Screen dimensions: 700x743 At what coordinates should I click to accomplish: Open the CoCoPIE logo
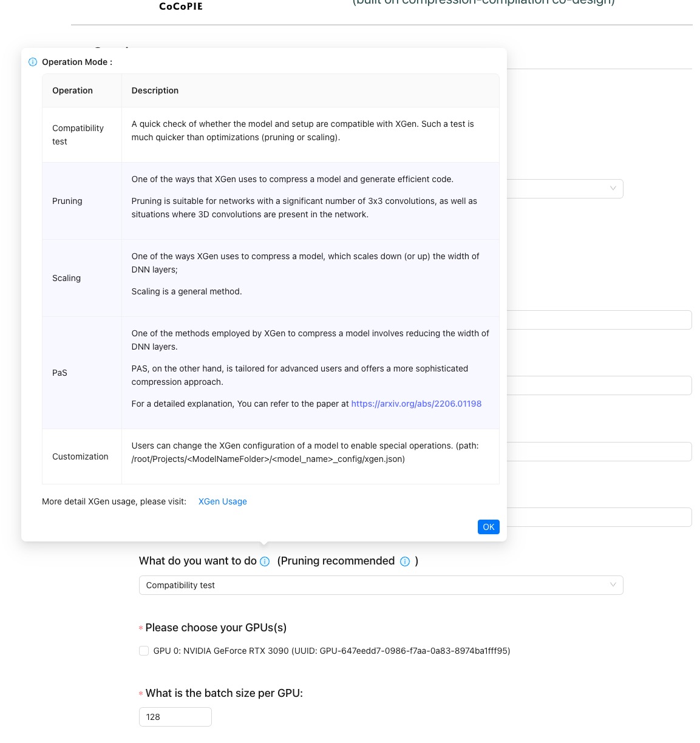[x=180, y=6]
